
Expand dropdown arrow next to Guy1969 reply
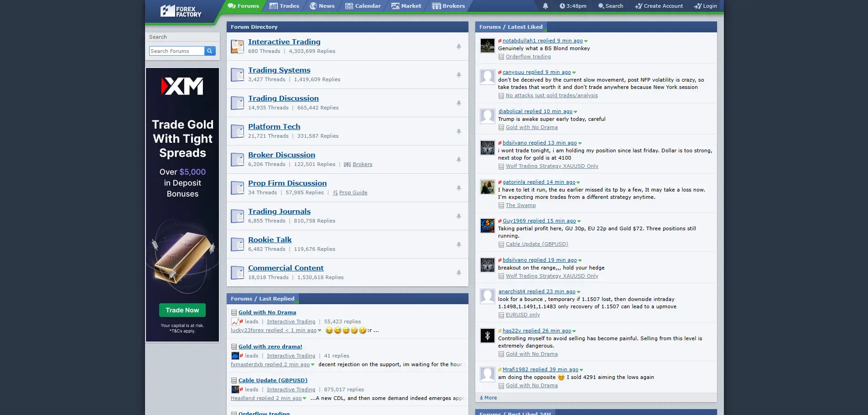point(579,222)
